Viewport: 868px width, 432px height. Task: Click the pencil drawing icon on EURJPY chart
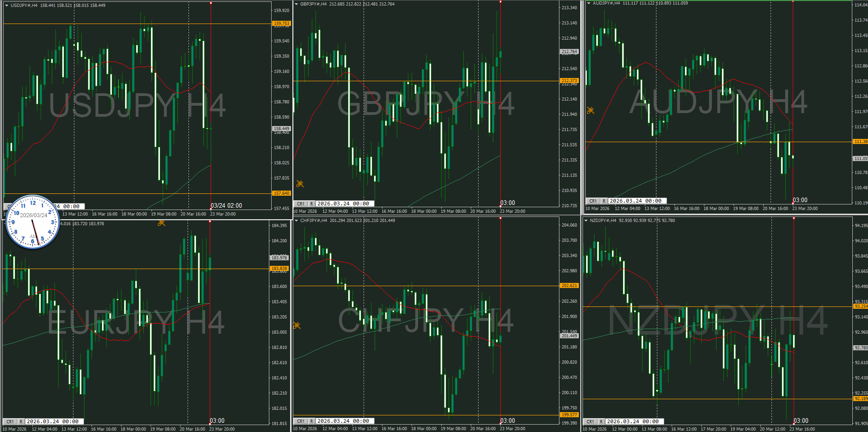(161, 223)
